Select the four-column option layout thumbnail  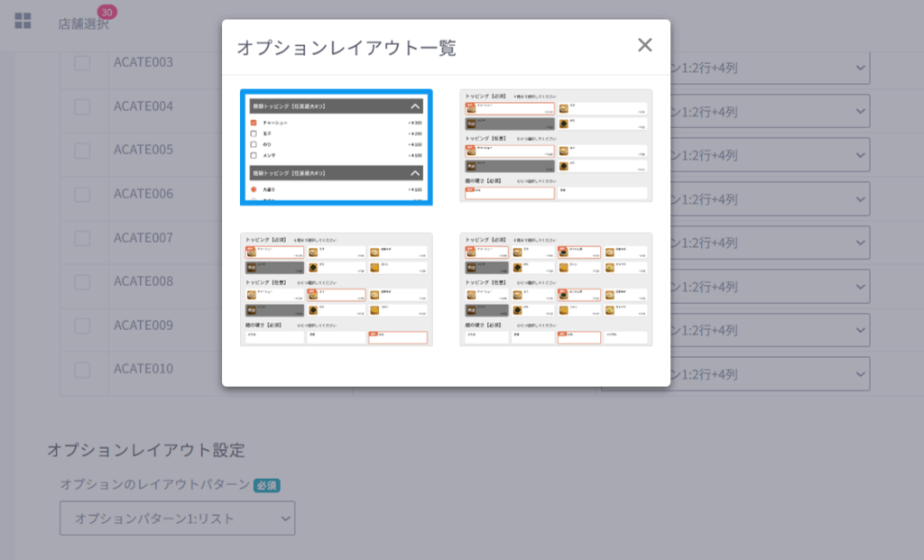(x=555, y=289)
